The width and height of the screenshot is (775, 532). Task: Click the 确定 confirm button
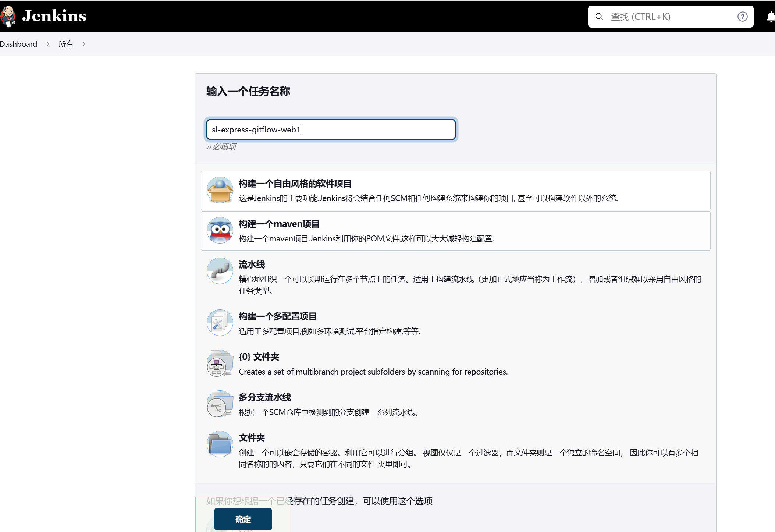pos(243,519)
